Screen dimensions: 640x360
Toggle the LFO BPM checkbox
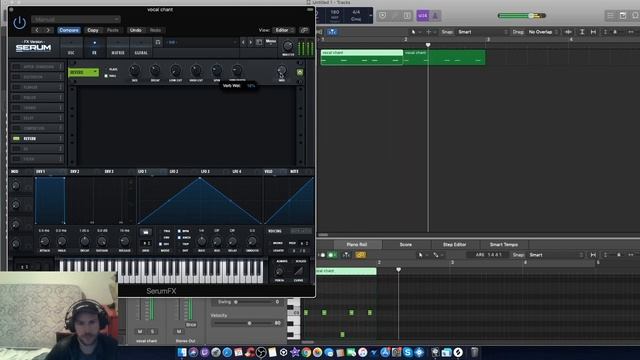point(179,231)
